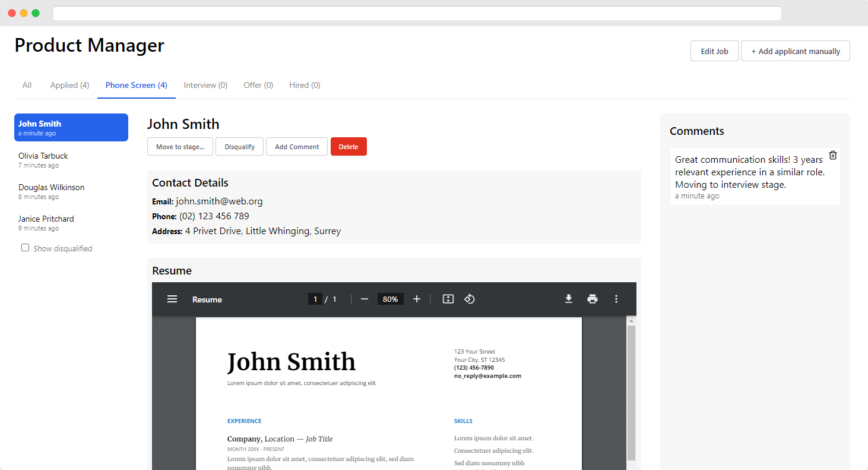The image size is (868, 470).
Task: Click Add applicant manually button
Action: (x=795, y=51)
